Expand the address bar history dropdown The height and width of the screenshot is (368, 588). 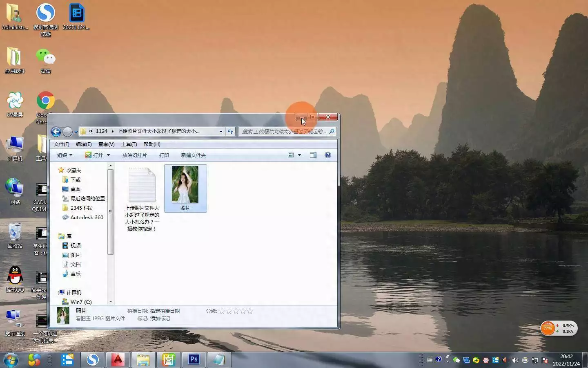click(221, 132)
